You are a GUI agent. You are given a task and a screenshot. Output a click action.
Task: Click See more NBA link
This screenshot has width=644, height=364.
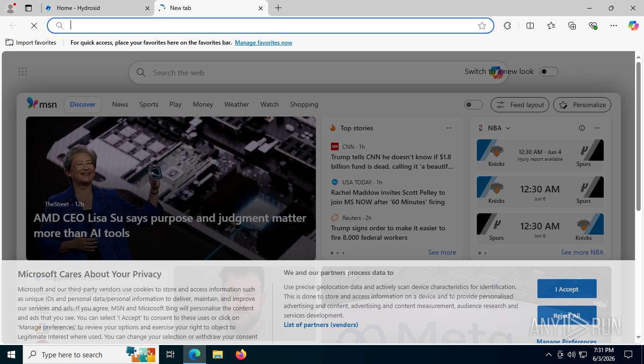click(582, 252)
